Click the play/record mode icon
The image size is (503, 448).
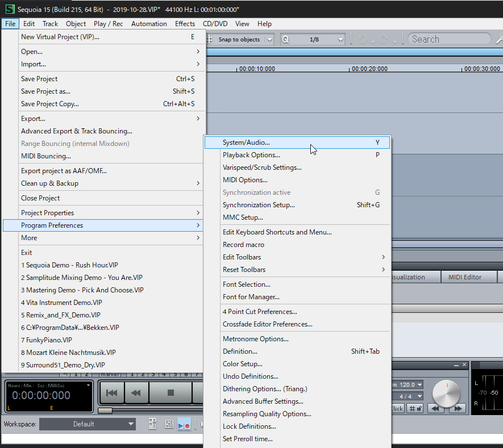184,424
